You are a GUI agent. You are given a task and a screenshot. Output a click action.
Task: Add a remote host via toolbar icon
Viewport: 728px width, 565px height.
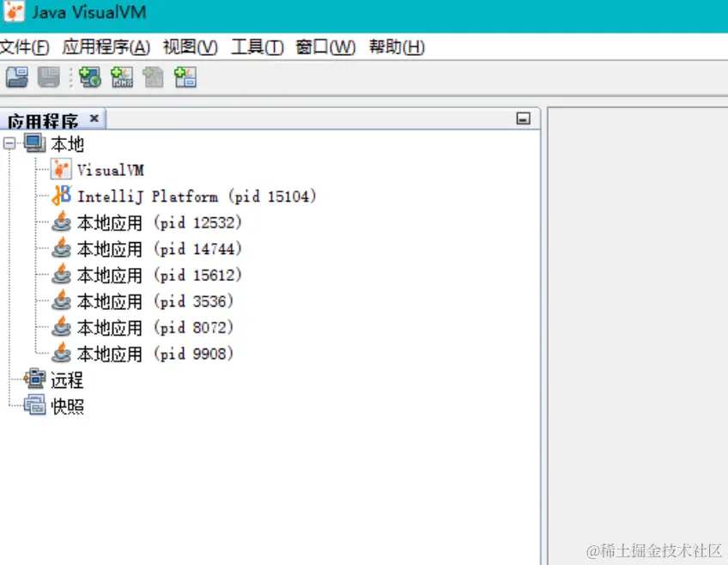tap(90, 77)
